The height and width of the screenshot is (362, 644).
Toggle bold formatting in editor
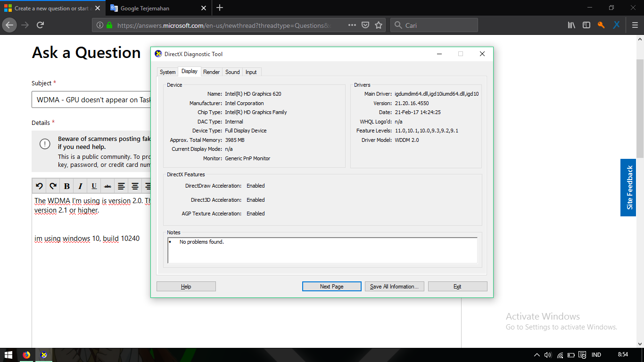pyautogui.click(x=66, y=186)
